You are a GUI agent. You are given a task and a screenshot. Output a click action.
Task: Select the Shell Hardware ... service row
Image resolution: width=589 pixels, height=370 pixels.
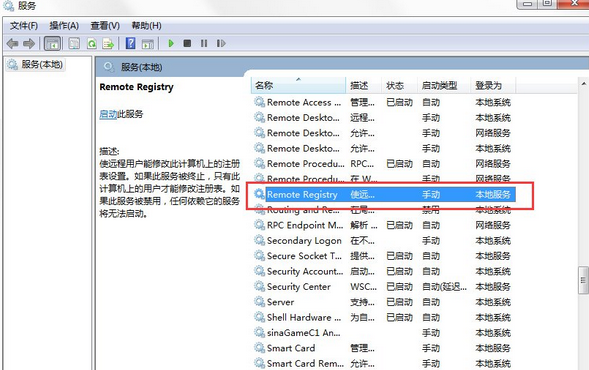click(384, 318)
